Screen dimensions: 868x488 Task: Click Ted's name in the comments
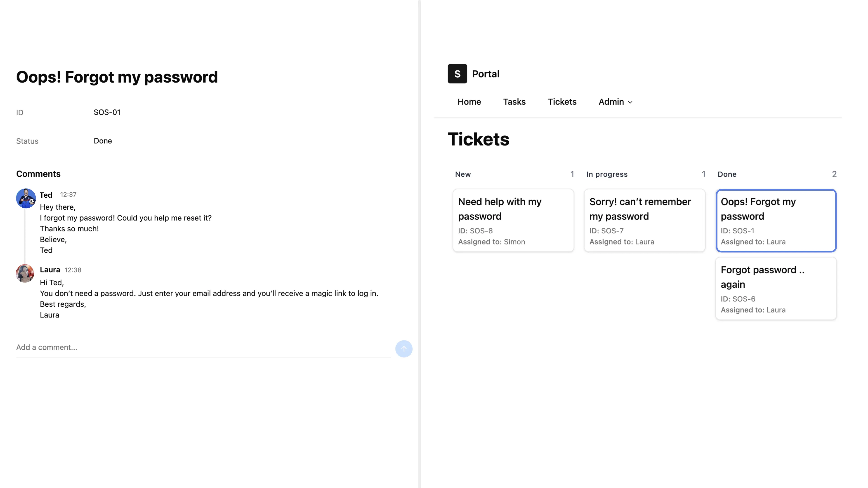click(x=46, y=195)
